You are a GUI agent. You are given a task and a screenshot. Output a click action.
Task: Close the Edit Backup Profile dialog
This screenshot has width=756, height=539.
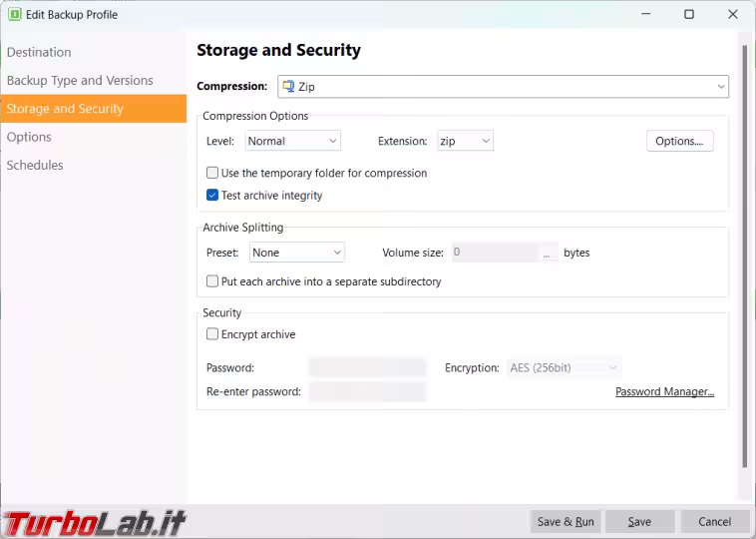pos(732,15)
